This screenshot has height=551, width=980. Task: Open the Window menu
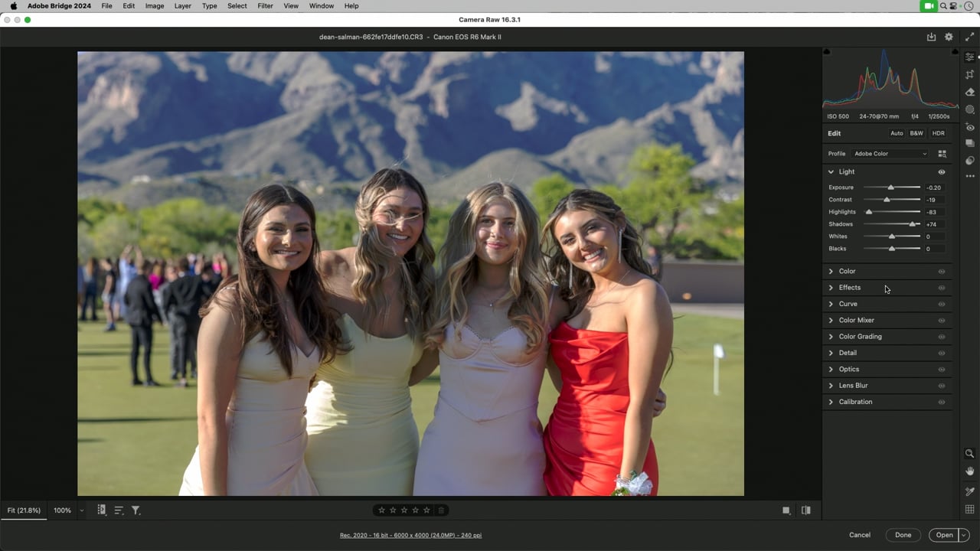322,6
